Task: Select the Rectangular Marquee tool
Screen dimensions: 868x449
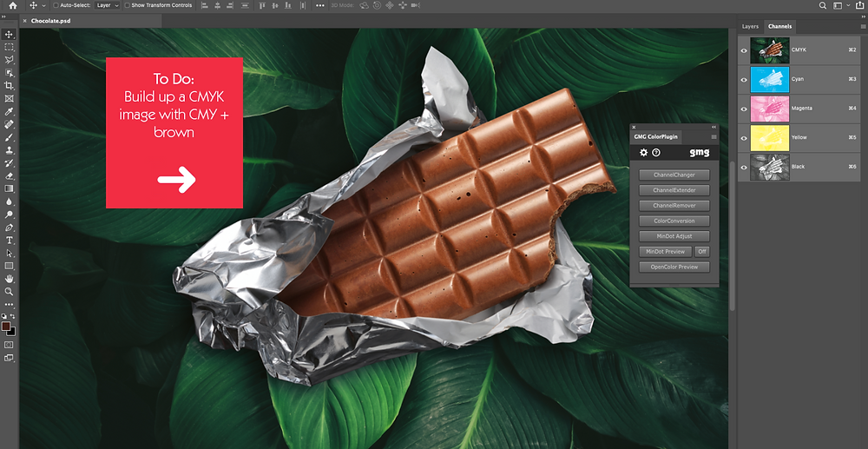Action: tap(10, 47)
